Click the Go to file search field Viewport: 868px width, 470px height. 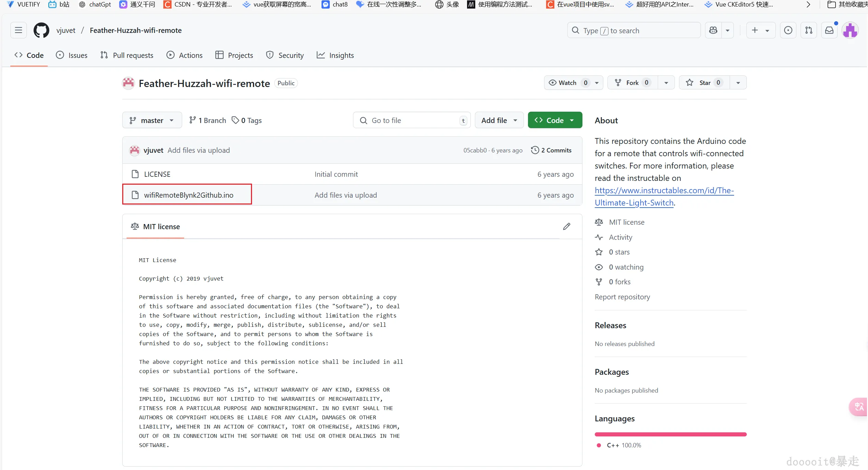[411, 120]
